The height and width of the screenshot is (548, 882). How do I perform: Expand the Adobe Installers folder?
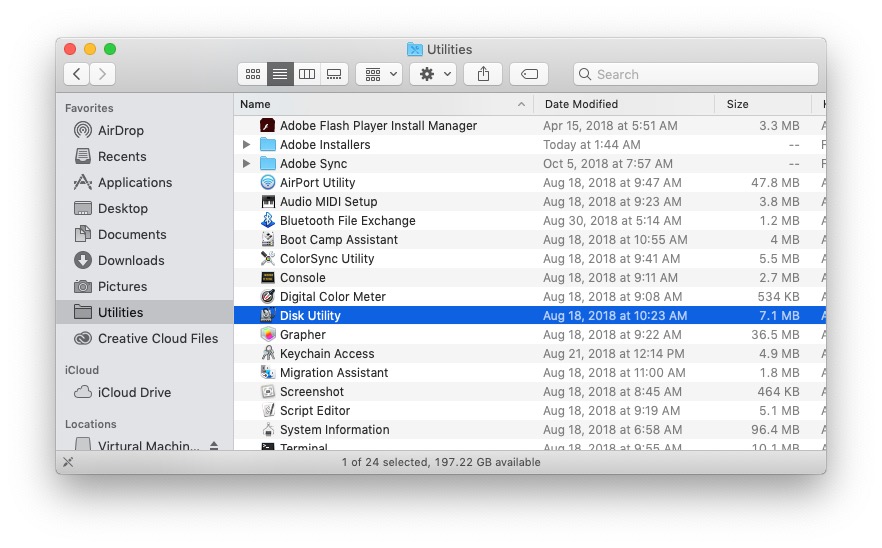tap(247, 145)
